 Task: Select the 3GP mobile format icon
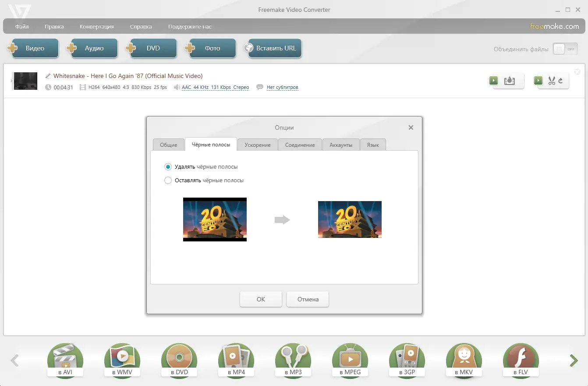407,361
